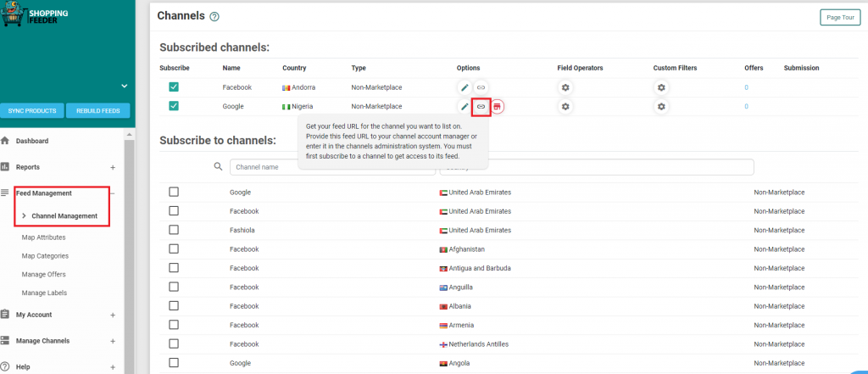868x374 pixels.
Task: Expand the My Account menu plus sign
Action: coord(113,315)
